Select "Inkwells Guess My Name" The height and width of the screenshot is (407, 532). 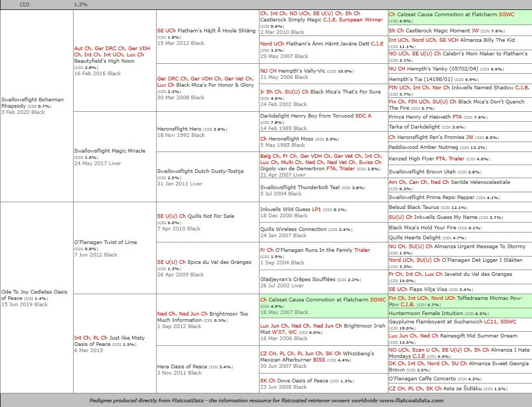(446, 217)
